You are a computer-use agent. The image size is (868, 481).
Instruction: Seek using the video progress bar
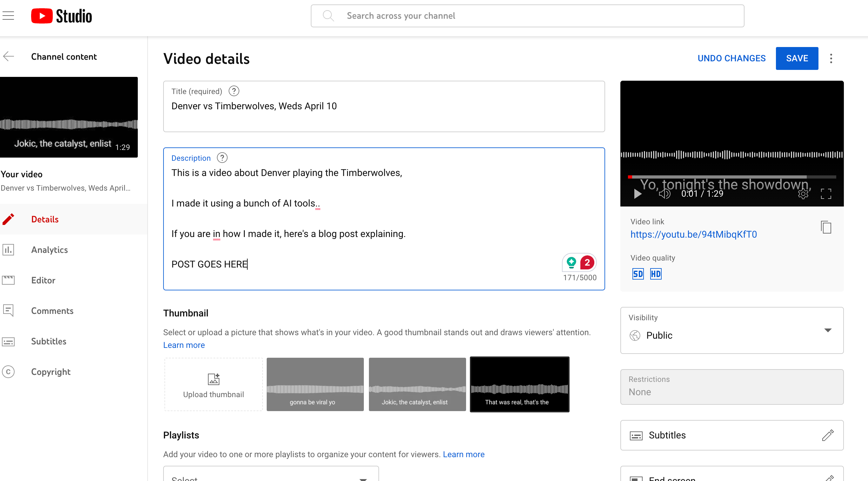point(731,177)
